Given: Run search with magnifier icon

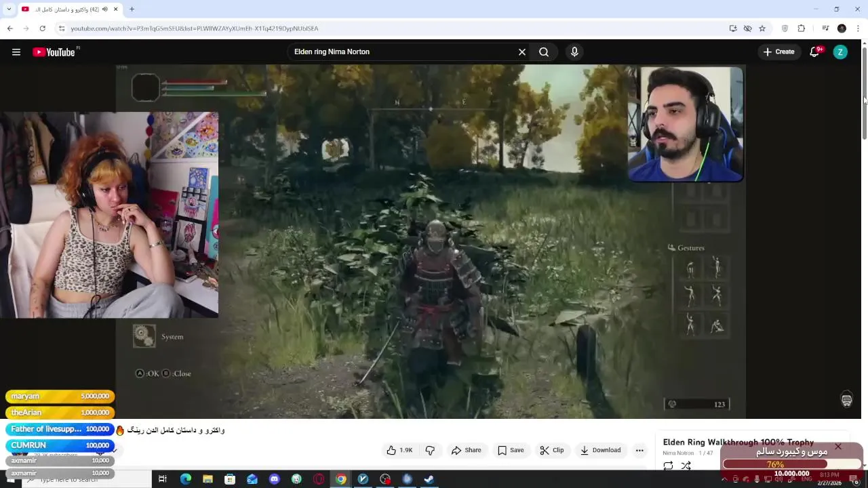Looking at the screenshot, I should 544,52.
